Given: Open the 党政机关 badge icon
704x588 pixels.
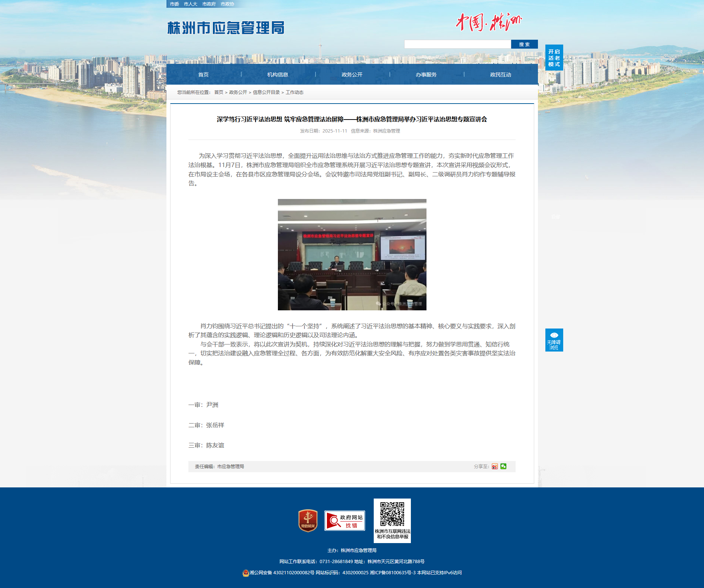Looking at the screenshot, I should click(308, 520).
